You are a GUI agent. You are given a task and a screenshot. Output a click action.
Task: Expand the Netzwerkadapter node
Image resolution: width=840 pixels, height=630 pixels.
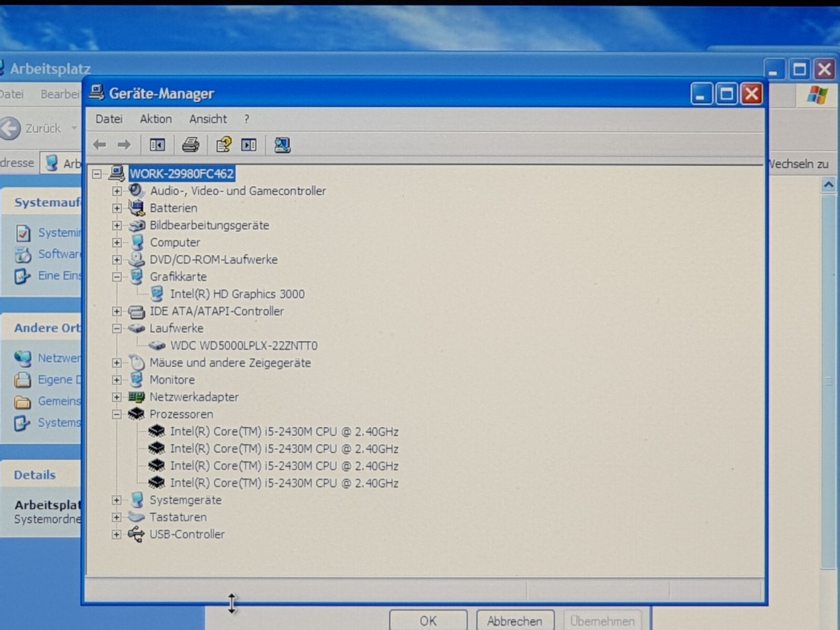point(117,397)
